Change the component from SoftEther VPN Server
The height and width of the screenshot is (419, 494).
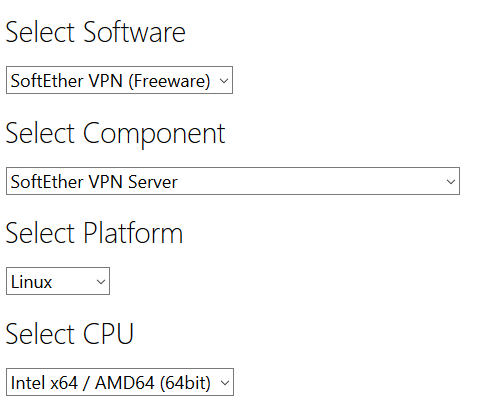233,181
